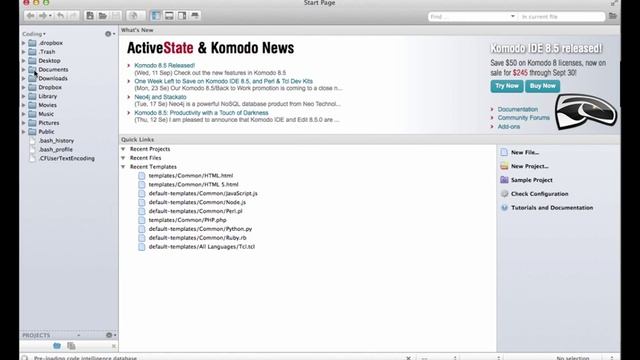The width and height of the screenshot is (640, 360).
Task: Click the Undo toolbar icon
Action: pyautogui.click(x=60, y=16)
